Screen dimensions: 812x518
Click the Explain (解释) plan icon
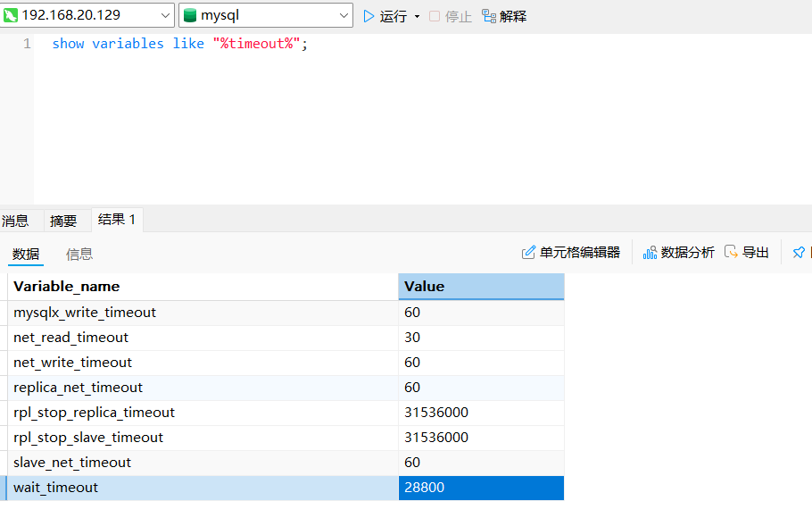coord(489,17)
